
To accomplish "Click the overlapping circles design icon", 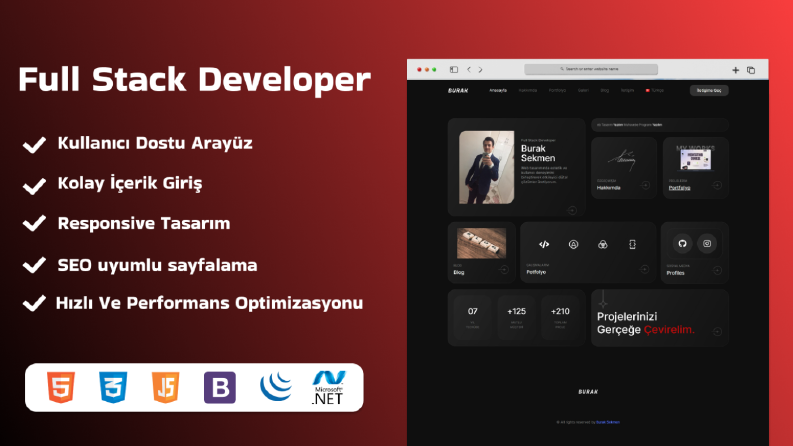I will [x=602, y=244].
